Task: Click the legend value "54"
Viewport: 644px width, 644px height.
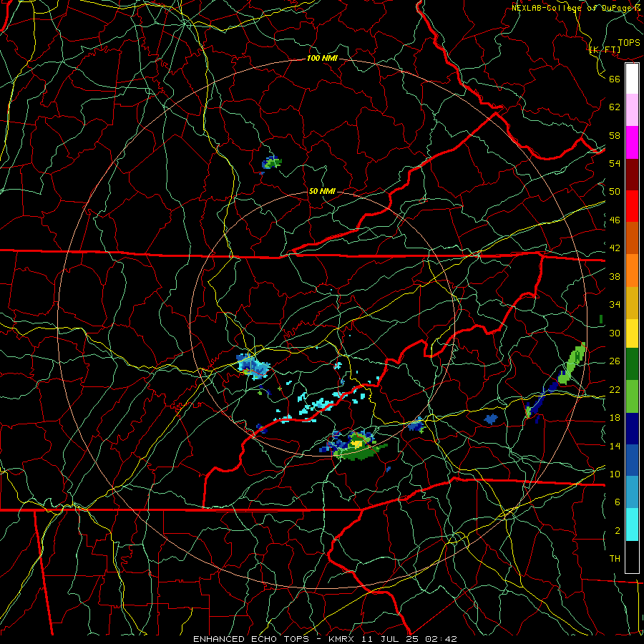Action: pyautogui.click(x=615, y=163)
